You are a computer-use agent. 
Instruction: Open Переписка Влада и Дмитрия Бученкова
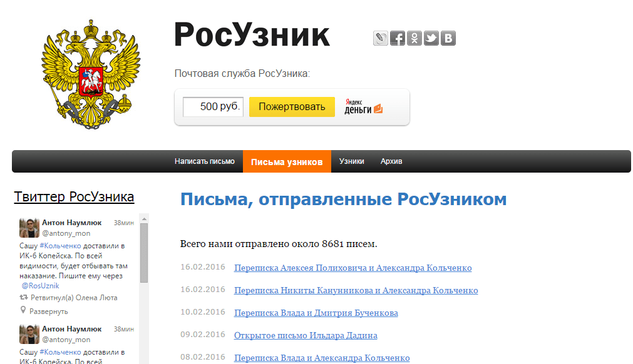317,312
